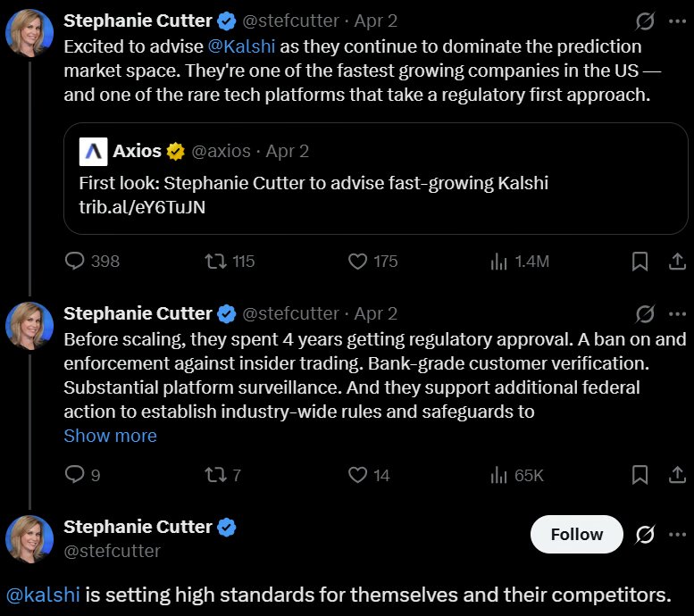Open more options on the second tweet
Screen dimensions: 694x616
(x=677, y=313)
